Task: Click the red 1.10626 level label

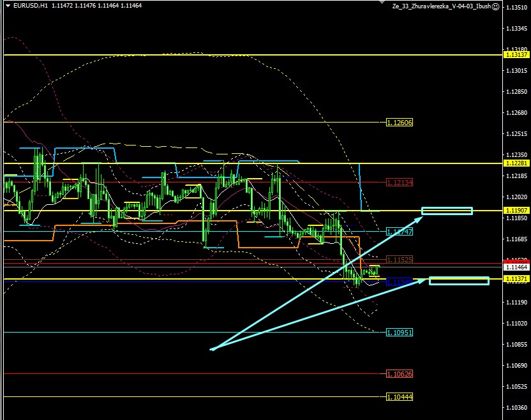Action: 400,373
